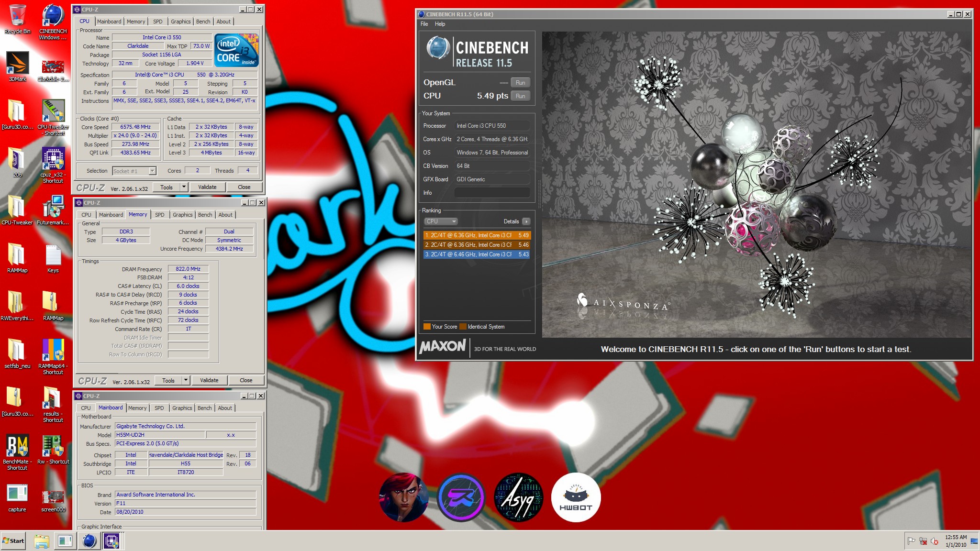Open the setfsb_neu folder icon
Viewport: 980px width, 551px height.
click(17, 353)
